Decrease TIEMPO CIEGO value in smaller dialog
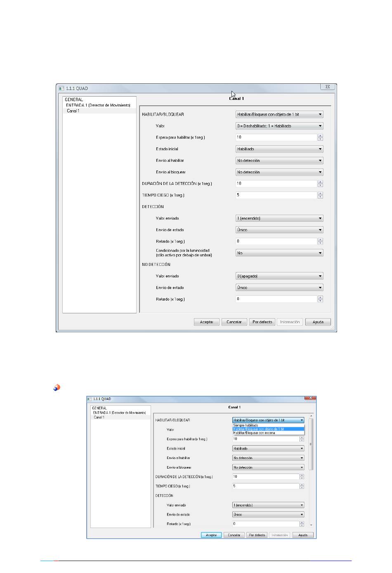 click(302, 488)
